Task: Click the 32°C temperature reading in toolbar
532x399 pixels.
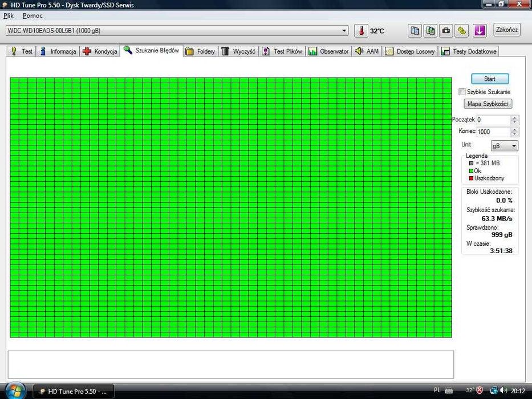Action: pyautogui.click(x=377, y=31)
